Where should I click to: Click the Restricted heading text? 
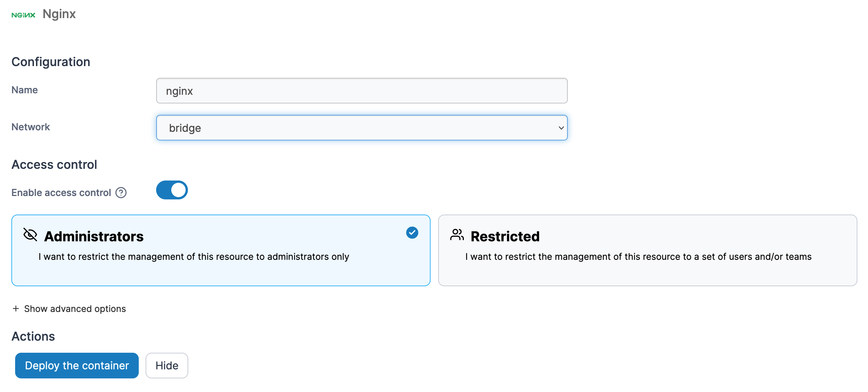[x=505, y=236]
